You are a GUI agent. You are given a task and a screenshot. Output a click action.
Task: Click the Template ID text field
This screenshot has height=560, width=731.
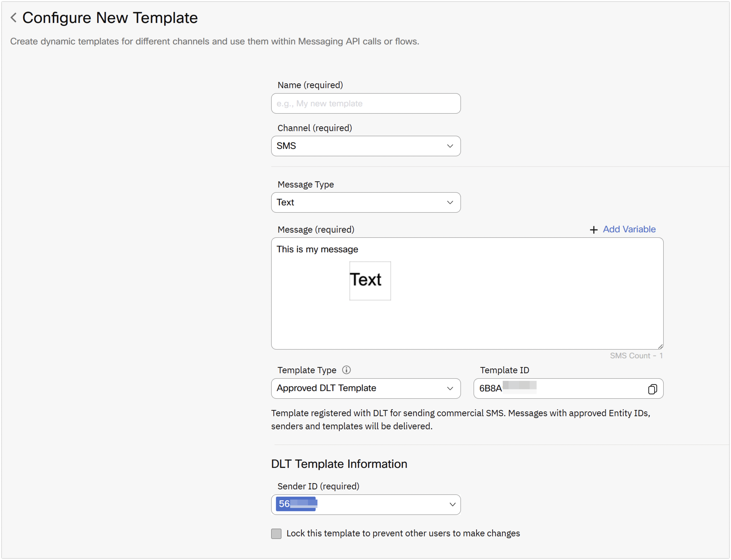pos(550,388)
